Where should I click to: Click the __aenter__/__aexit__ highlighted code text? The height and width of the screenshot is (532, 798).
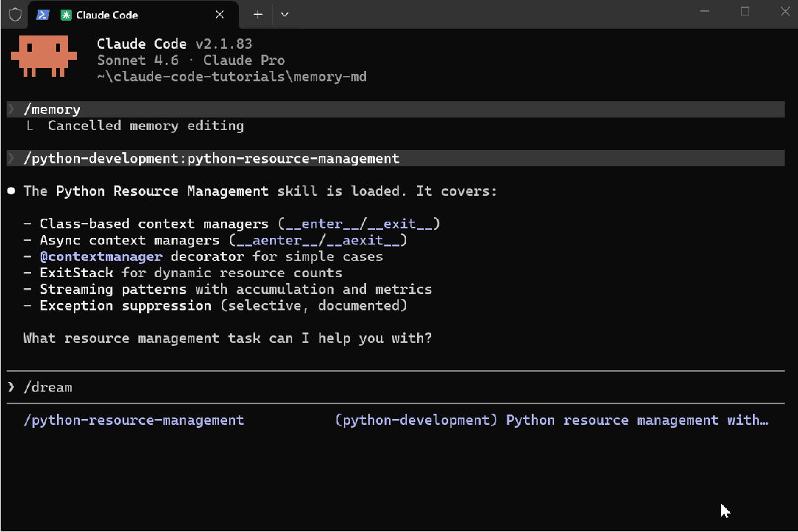click(x=318, y=240)
